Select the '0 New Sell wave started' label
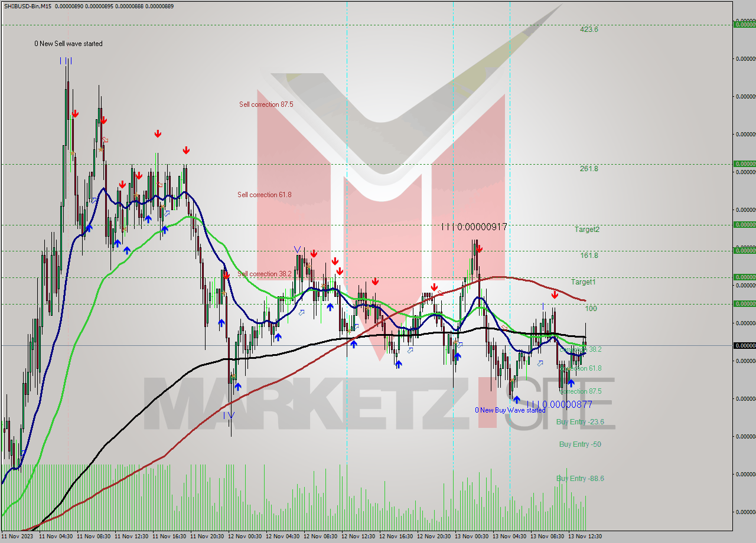Image resolution: width=756 pixels, height=543 pixels. pyautogui.click(x=69, y=44)
